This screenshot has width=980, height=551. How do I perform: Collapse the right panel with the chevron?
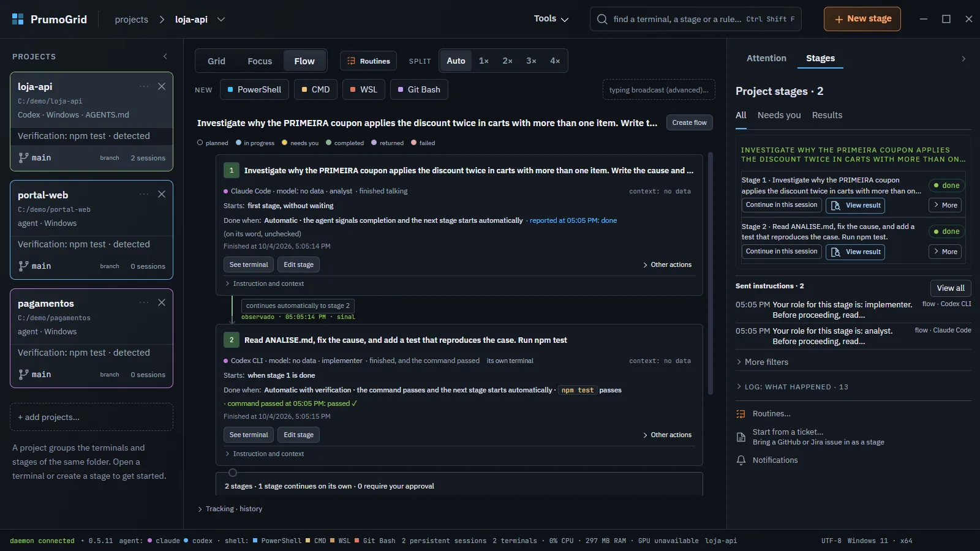[963, 59]
